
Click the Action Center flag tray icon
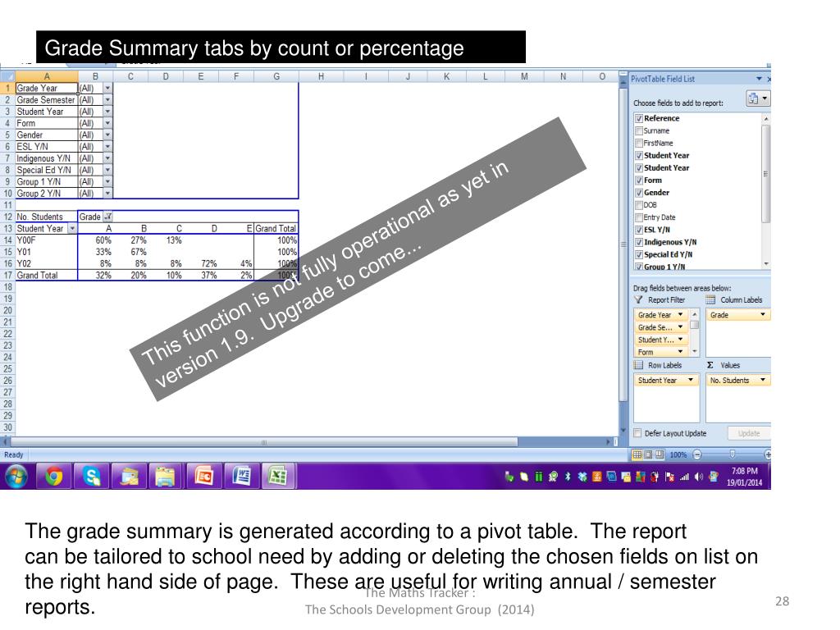669,477
